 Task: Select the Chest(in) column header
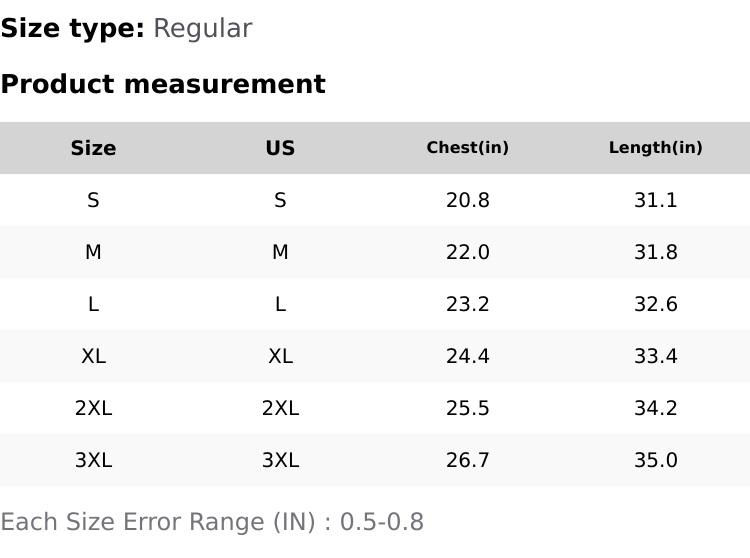tap(467, 148)
